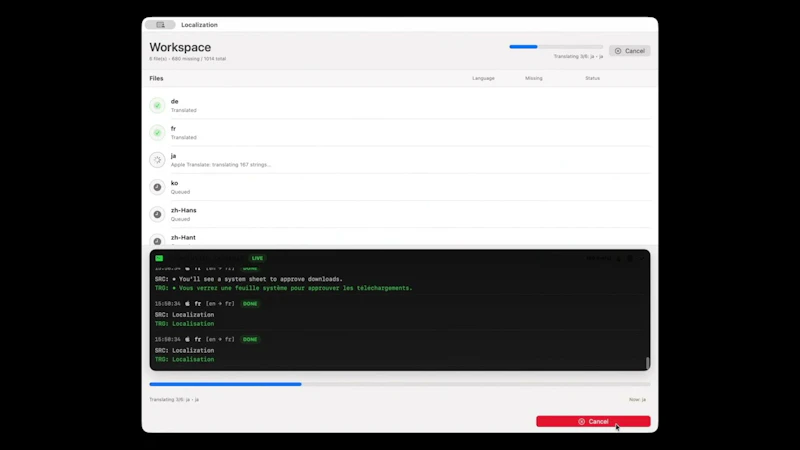Click the green terminal icon in console header
The height and width of the screenshot is (450, 800).
pos(159,258)
